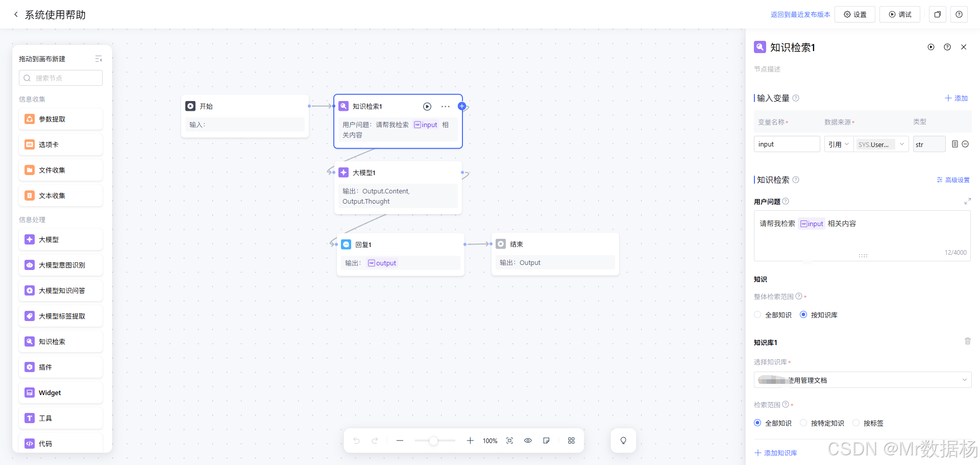
Task: Select the 大模型标签提取 node item
Action: [x=61, y=316]
